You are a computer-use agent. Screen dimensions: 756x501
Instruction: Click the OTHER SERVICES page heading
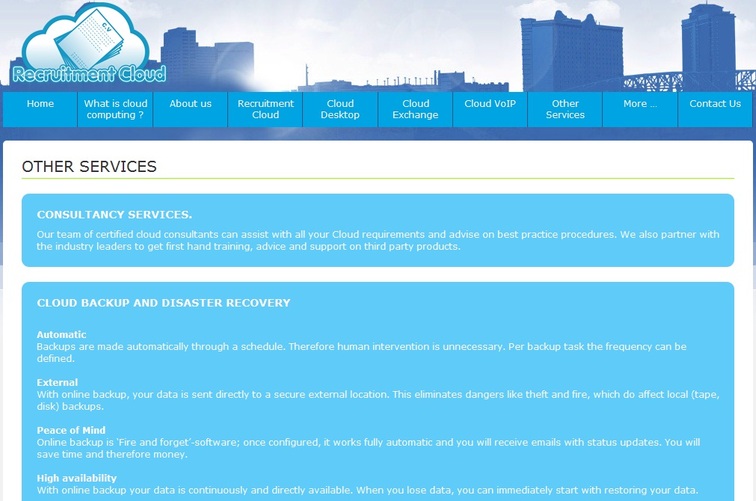click(89, 166)
